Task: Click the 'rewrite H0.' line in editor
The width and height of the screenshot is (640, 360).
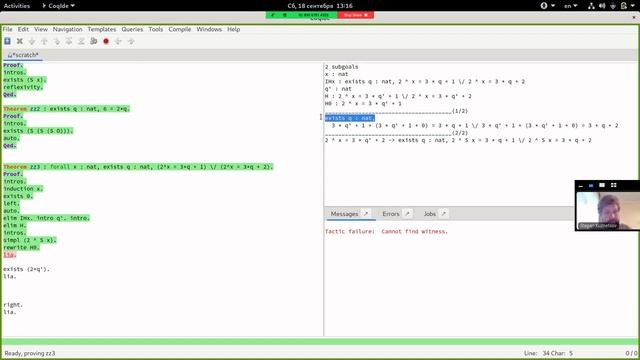Action: click(22, 247)
